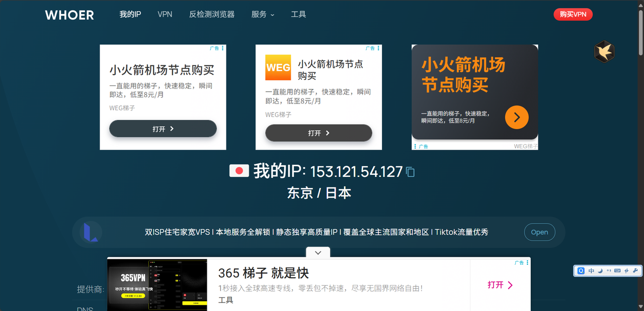This screenshot has height=311, width=644.
Task: Click the hexagonal bird badge icon
Action: coord(604,51)
